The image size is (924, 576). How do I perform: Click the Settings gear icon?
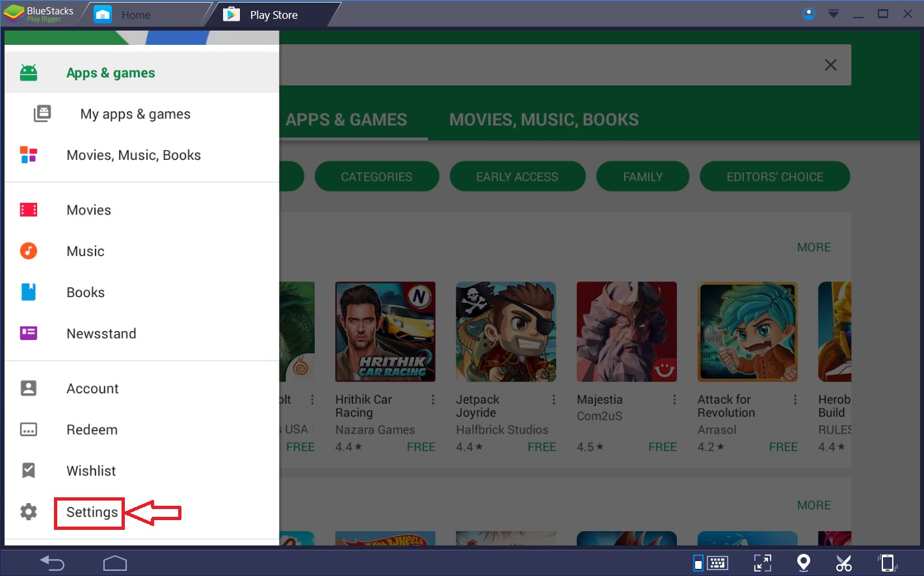pyautogui.click(x=29, y=512)
